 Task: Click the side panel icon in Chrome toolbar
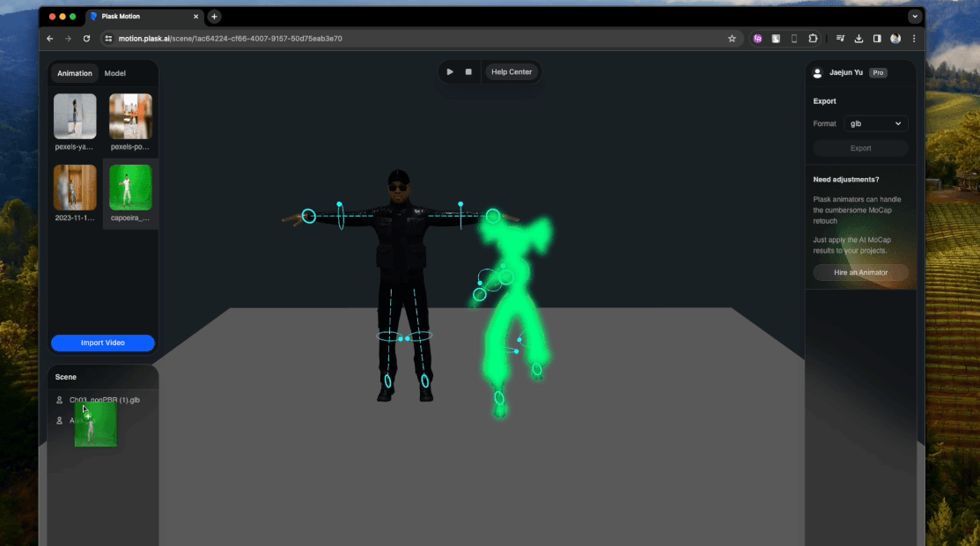tap(878, 39)
